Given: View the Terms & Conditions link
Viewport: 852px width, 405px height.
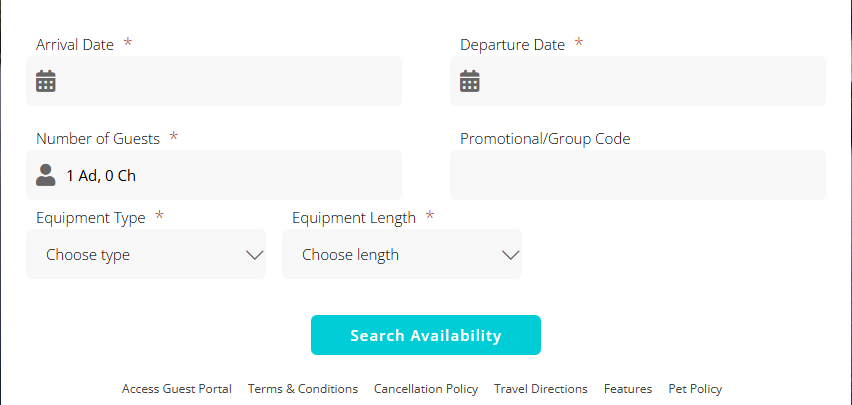Looking at the screenshot, I should pos(303,389).
